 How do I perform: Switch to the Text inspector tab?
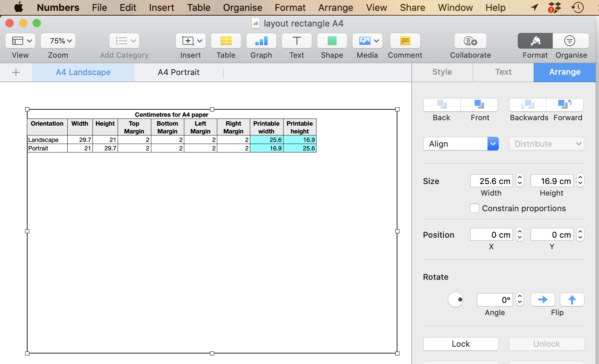point(503,72)
